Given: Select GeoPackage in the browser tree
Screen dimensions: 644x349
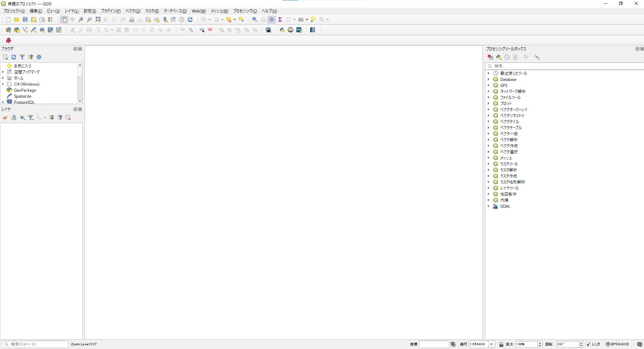Looking at the screenshot, I should (x=25, y=90).
